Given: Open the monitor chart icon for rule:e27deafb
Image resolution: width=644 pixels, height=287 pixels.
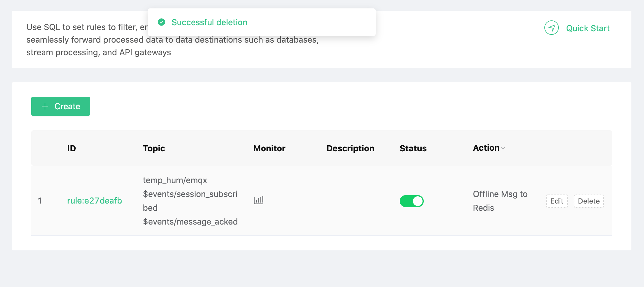Looking at the screenshot, I should (x=258, y=200).
